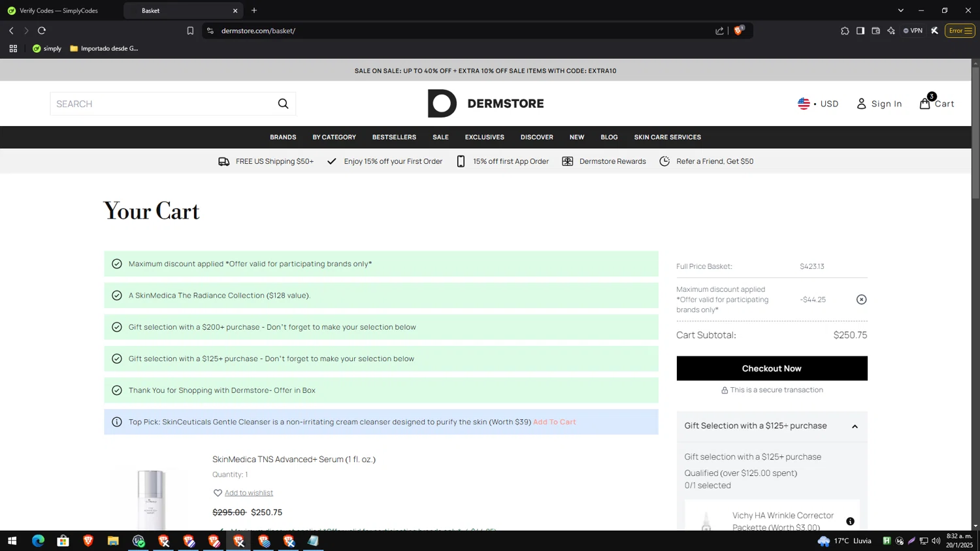Open the Windows Start menu
Screen dimensions: 980x551
tap(12, 541)
